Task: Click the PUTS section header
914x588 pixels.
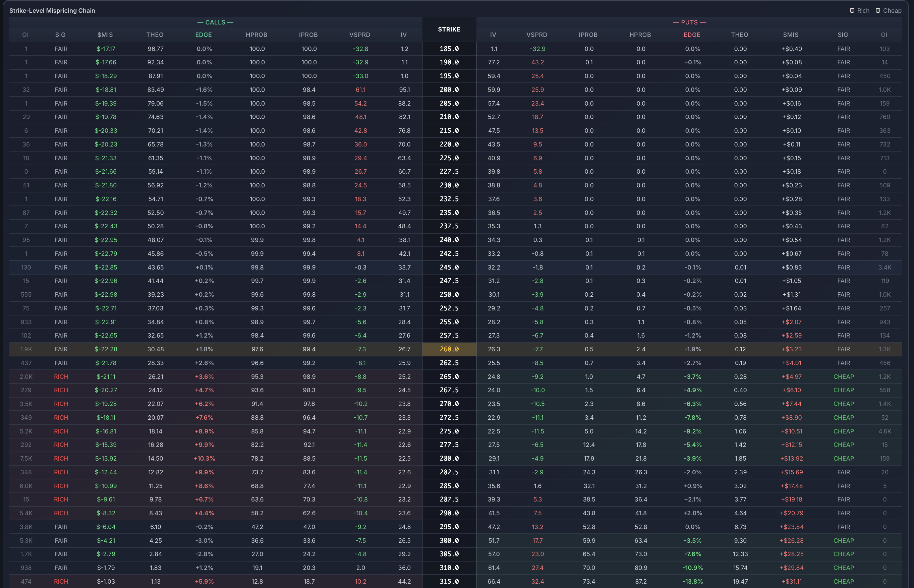Action: 689,22
